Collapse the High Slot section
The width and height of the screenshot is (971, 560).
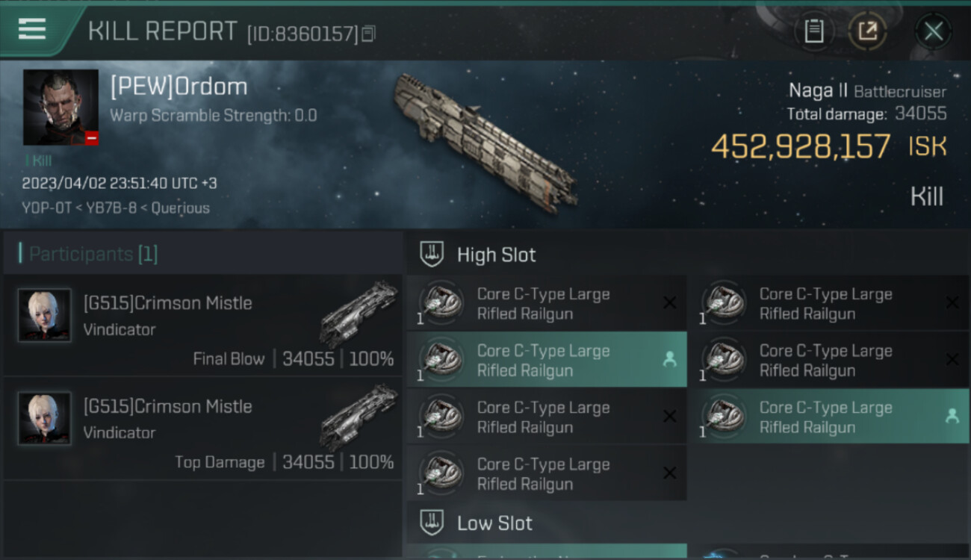click(432, 255)
